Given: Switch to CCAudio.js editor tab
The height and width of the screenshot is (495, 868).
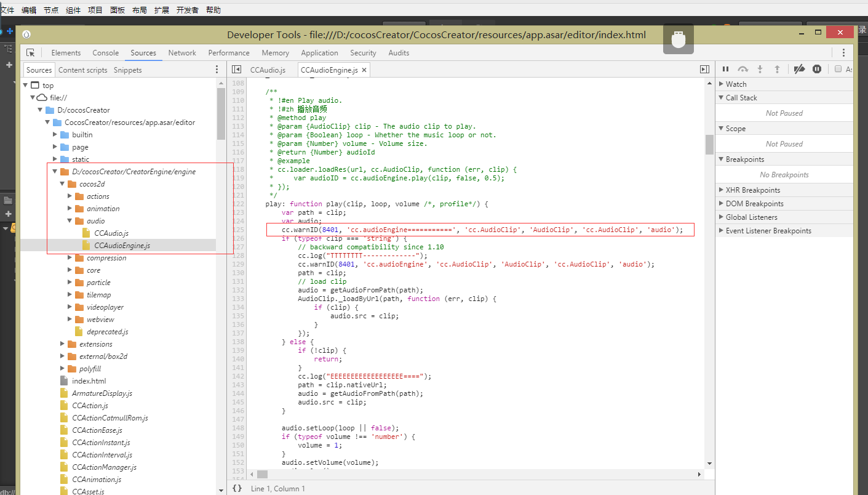Looking at the screenshot, I should tap(268, 70).
